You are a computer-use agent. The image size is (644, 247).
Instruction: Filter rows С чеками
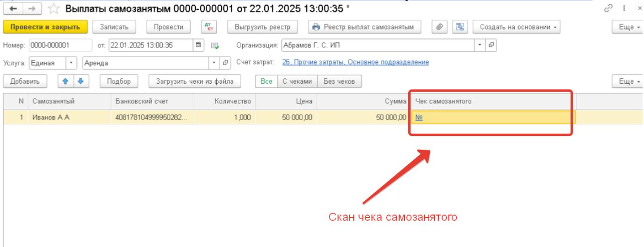click(x=297, y=81)
